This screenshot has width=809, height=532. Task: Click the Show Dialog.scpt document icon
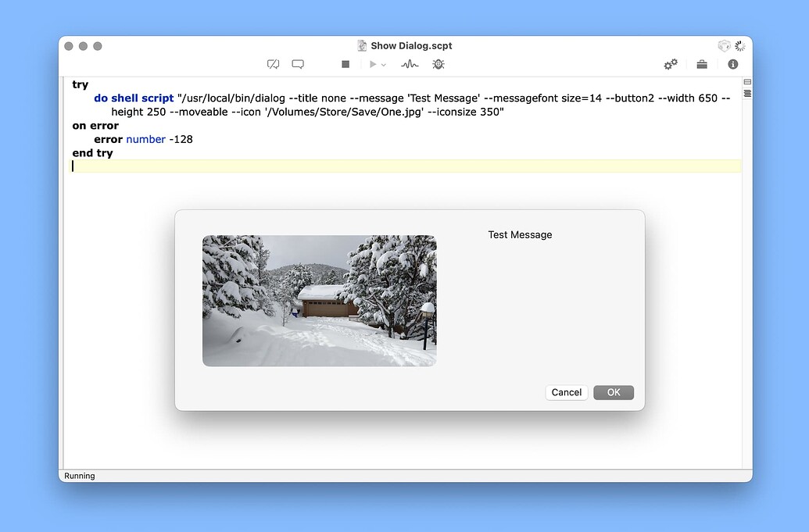pos(361,45)
